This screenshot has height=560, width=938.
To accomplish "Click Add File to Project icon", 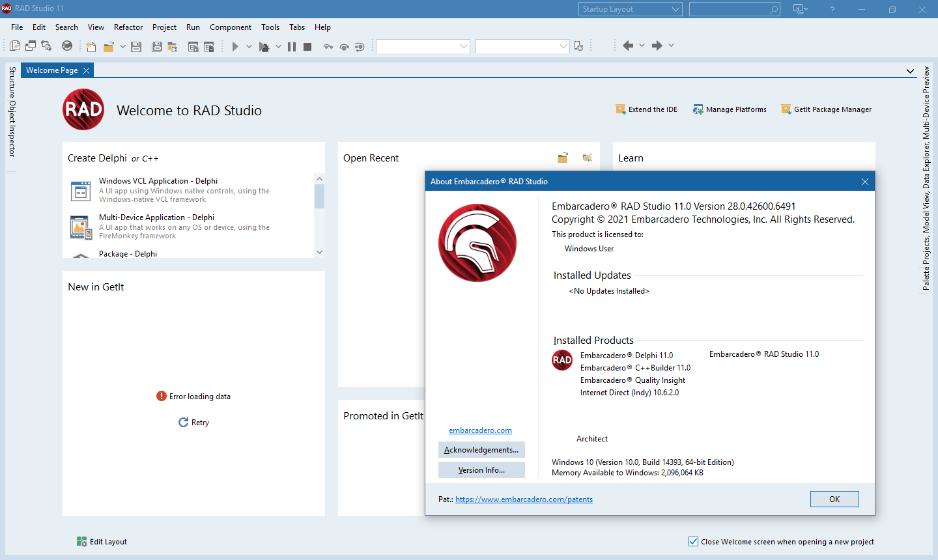I will click(193, 46).
